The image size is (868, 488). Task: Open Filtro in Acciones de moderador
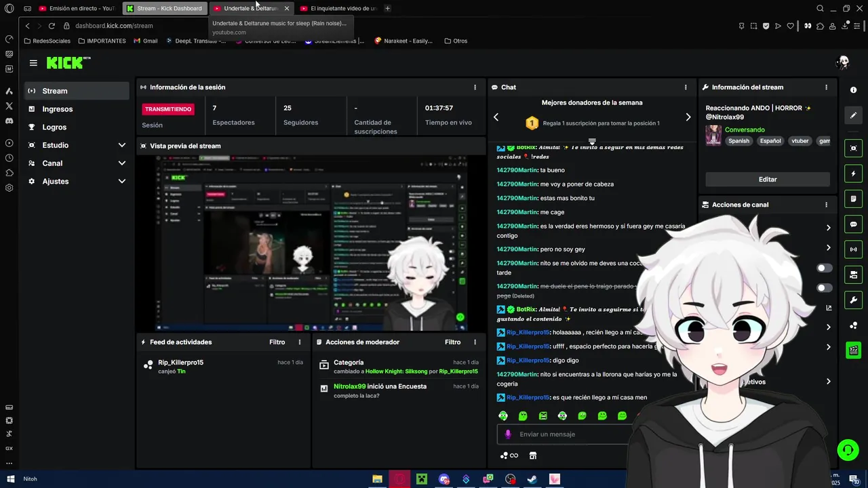[x=453, y=342]
